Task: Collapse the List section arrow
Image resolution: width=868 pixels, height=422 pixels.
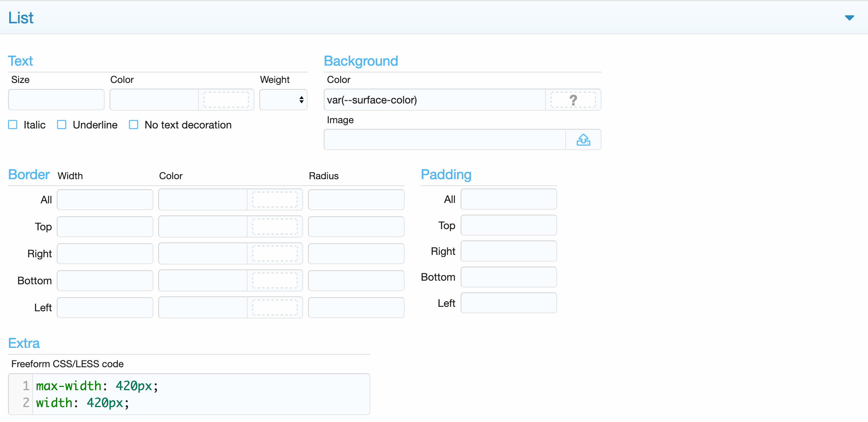Action: [x=849, y=18]
